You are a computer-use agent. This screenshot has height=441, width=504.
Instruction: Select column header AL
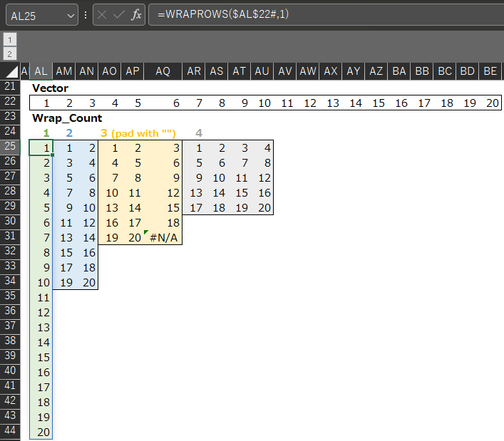tap(41, 71)
